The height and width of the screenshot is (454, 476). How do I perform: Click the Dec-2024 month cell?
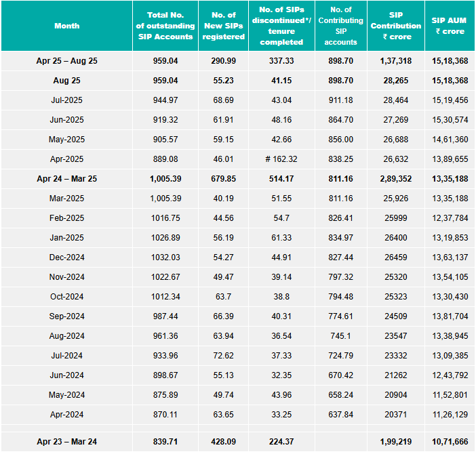(x=67, y=257)
